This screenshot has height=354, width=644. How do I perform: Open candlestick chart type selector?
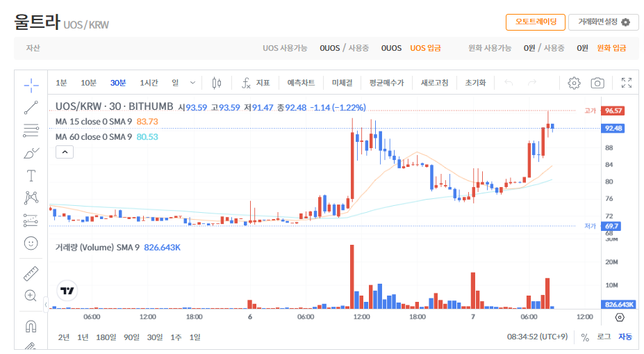click(x=217, y=83)
